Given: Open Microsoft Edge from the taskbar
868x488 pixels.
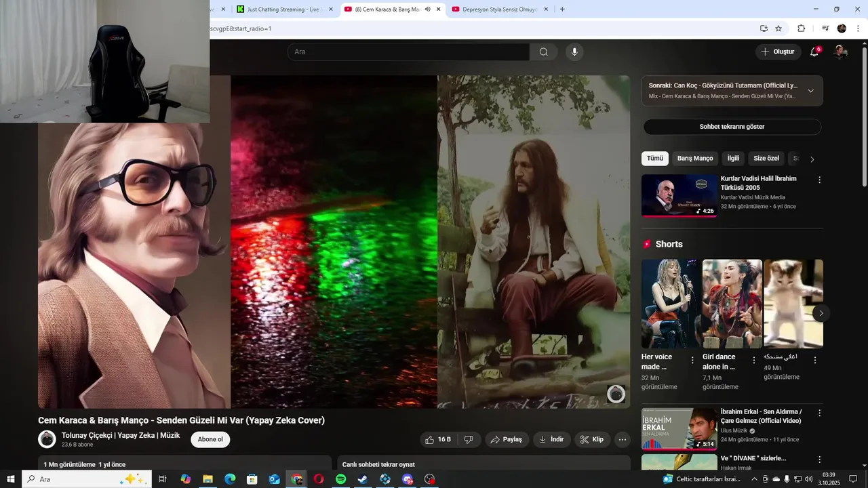Looking at the screenshot, I should (230, 479).
